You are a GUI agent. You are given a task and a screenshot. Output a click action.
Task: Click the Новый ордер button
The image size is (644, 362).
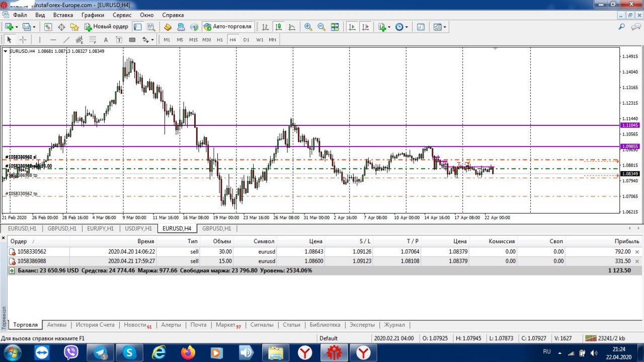(106, 27)
